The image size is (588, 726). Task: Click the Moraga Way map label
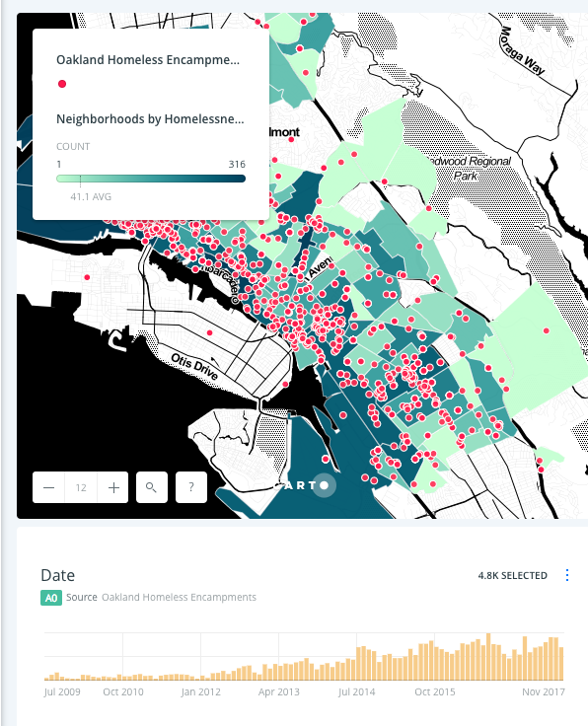coord(522,50)
